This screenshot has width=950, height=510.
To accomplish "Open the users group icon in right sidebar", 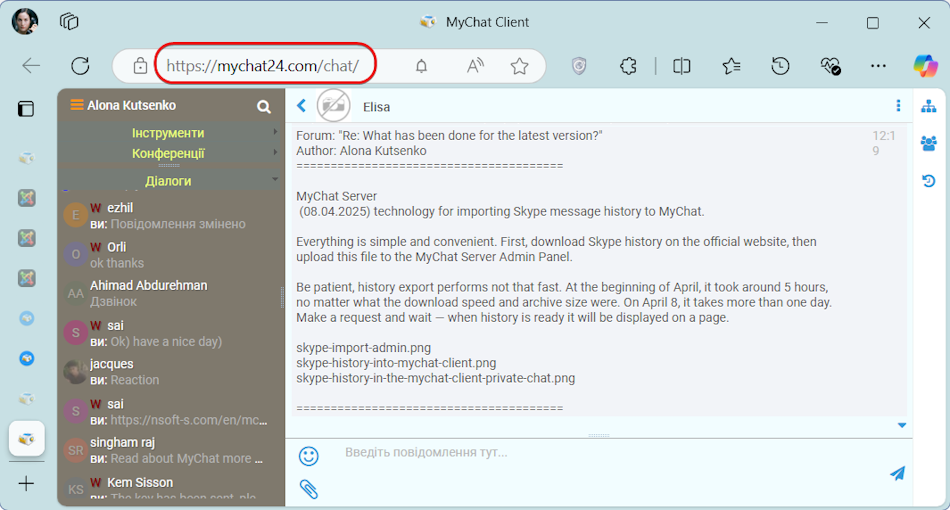I will tap(928, 144).
